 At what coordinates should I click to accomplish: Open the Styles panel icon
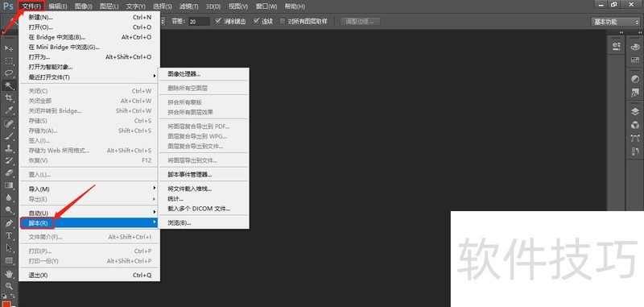(x=635, y=93)
